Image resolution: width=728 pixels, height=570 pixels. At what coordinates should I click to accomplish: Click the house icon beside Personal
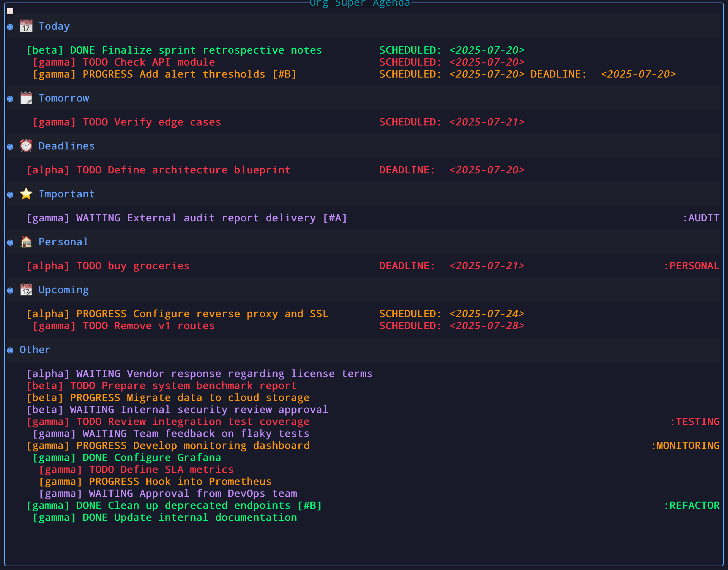26,241
